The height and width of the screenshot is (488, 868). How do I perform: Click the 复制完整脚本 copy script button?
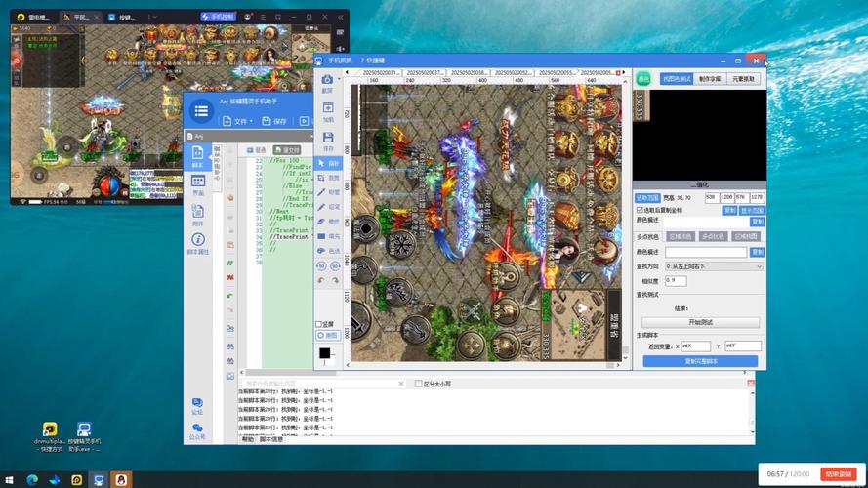[x=699, y=361]
